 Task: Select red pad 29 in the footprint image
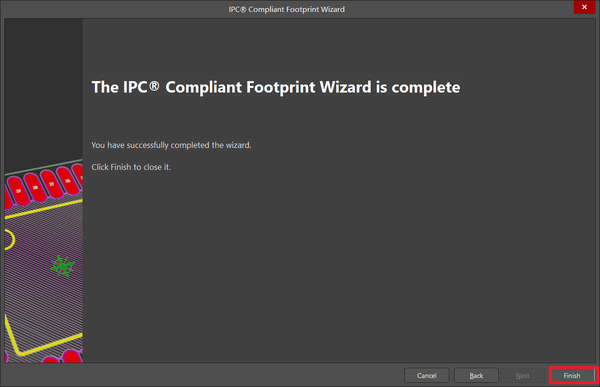click(17, 191)
